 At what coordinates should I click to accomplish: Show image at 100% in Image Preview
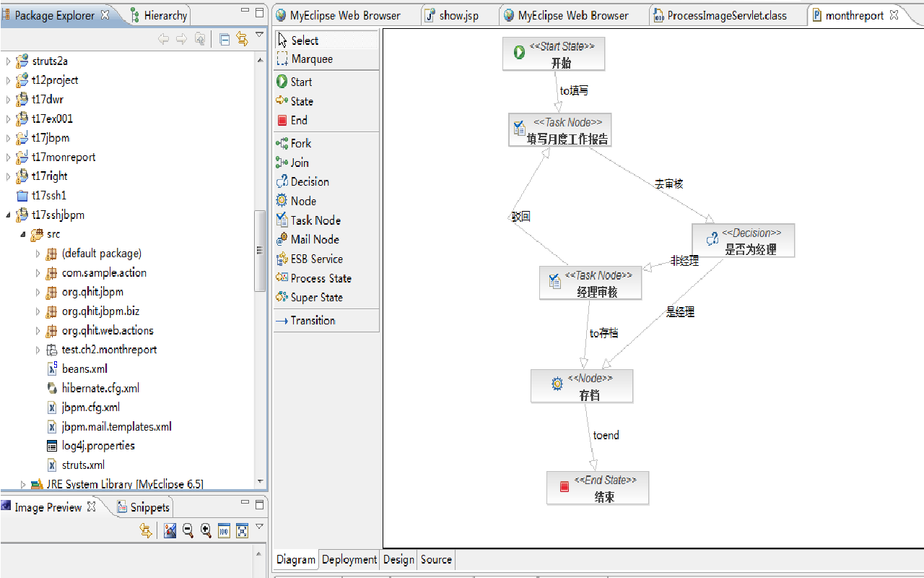[x=224, y=531]
